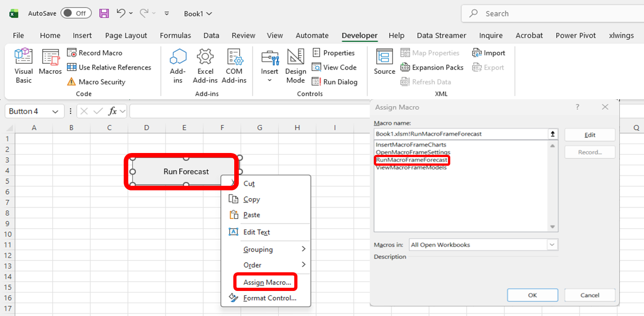644x316 pixels.
Task: Choose Format Control from context menu
Action: pos(266,298)
